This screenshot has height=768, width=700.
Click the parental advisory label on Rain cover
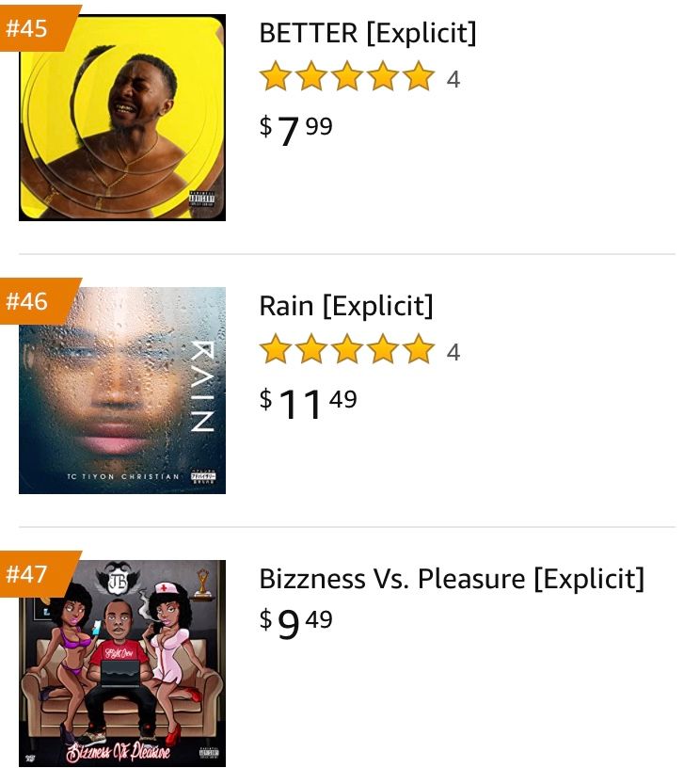point(204,477)
